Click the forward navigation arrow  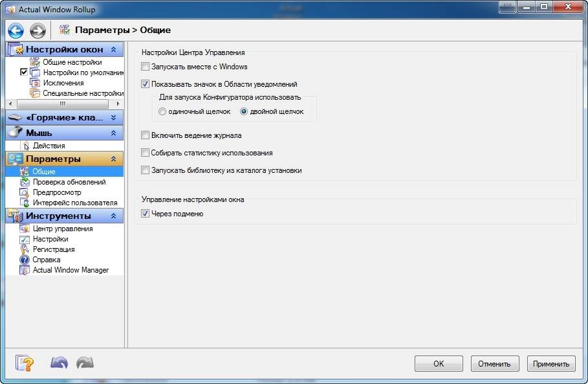tap(38, 30)
